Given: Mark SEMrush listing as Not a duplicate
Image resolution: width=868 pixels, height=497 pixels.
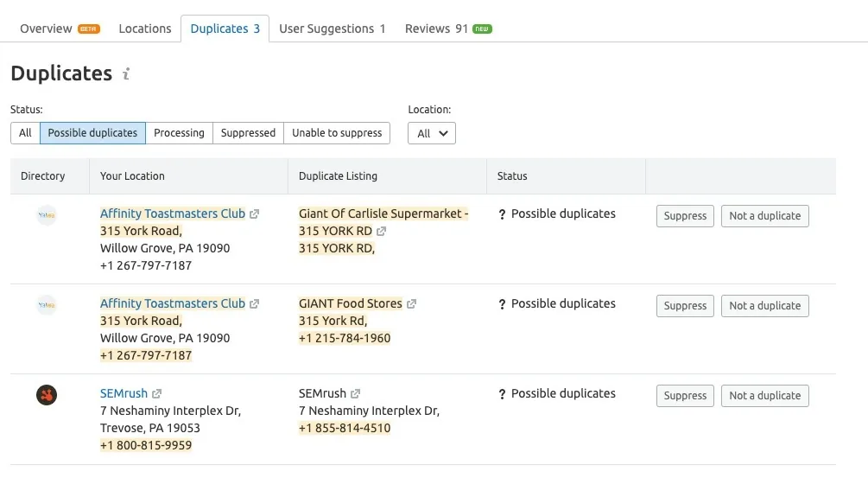Looking at the screenshot, I should [x=765, y=396].
